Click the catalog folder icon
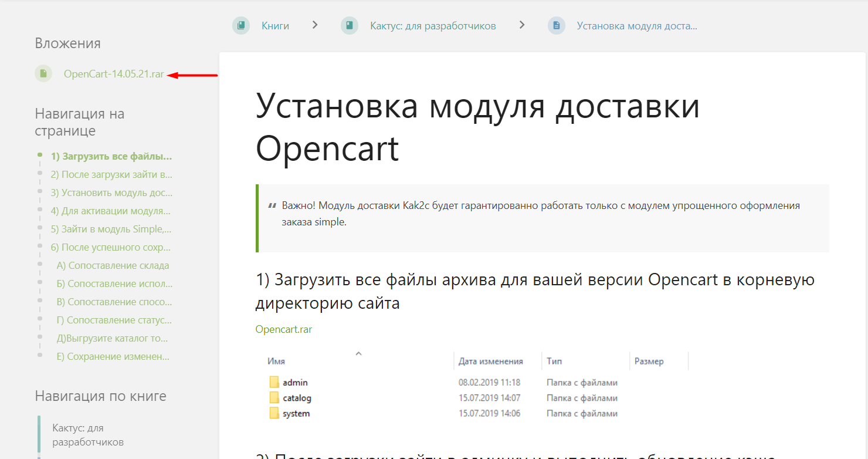The width and height of the screenshot is (868, 459). 274,398
